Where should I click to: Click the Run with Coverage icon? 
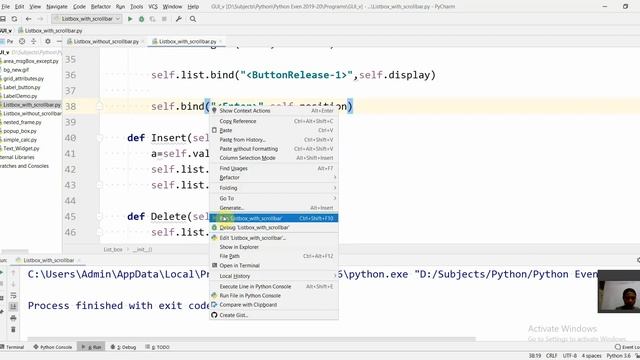(153, 19)
